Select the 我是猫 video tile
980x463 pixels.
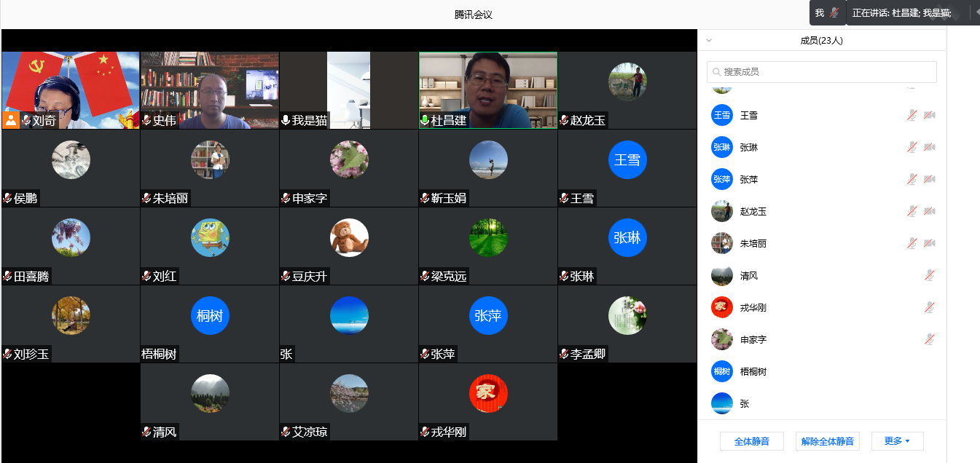pos(348,90)
